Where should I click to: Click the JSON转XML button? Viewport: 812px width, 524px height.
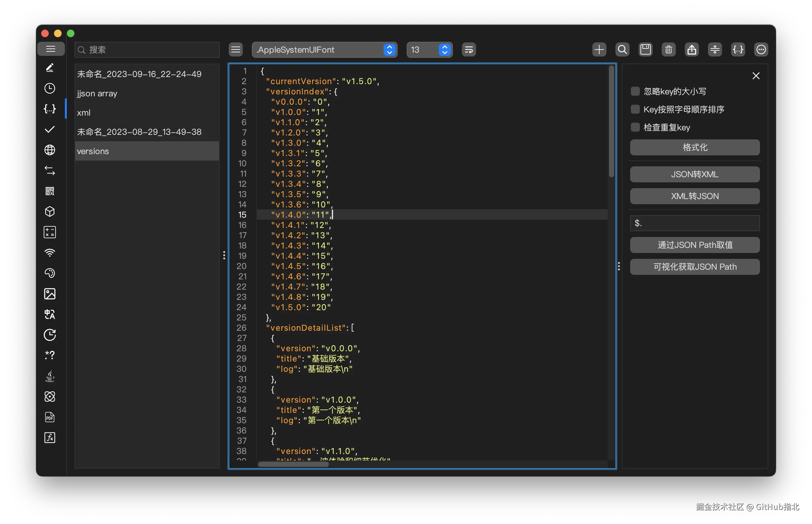point(694,174)
